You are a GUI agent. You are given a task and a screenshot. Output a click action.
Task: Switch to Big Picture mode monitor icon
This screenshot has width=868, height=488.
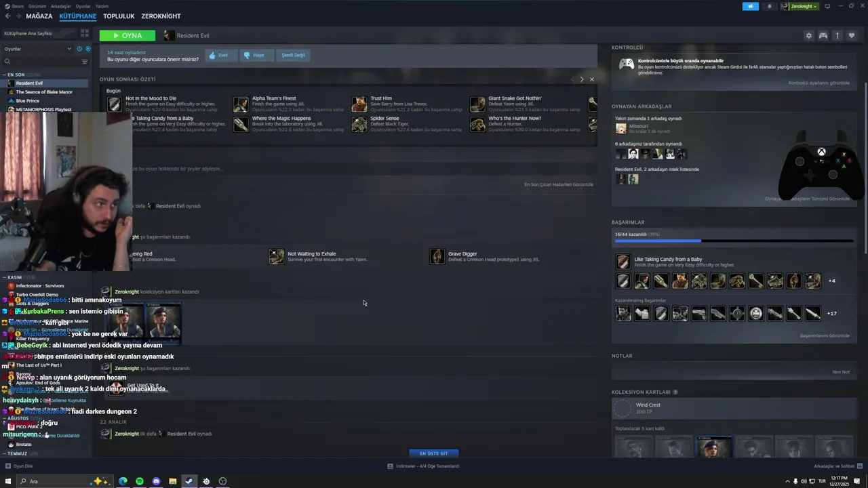[827, 6]
